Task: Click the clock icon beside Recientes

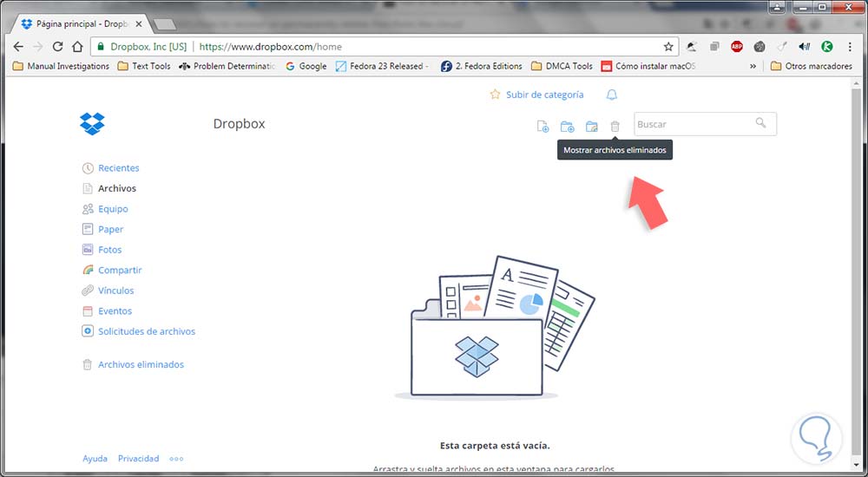Action: pos(88,168)
